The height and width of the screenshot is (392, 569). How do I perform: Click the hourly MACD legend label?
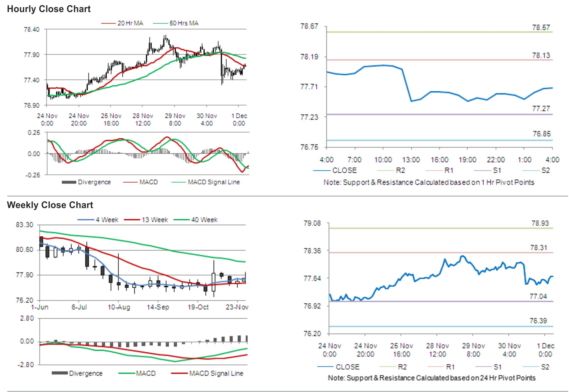click(148, 182)
